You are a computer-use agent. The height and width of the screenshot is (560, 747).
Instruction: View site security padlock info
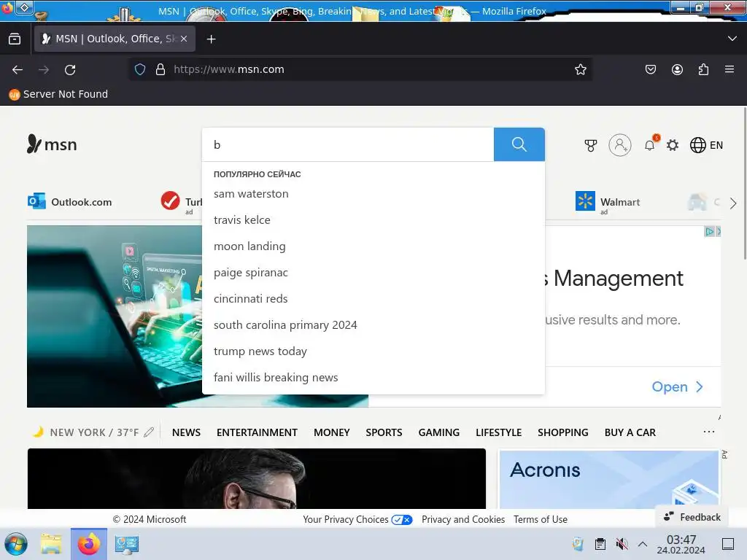[160, 69]
